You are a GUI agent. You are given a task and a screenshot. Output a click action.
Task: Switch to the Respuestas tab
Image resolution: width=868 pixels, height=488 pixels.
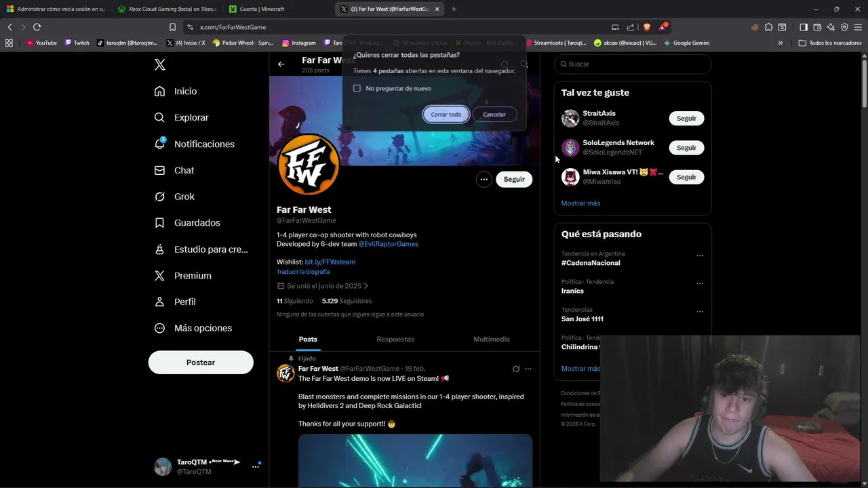tap(395, 339)
